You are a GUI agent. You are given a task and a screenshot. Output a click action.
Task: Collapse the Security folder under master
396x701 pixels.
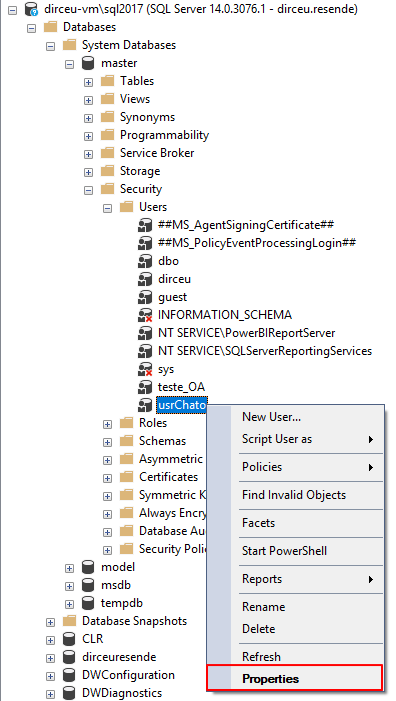[88, 190]
